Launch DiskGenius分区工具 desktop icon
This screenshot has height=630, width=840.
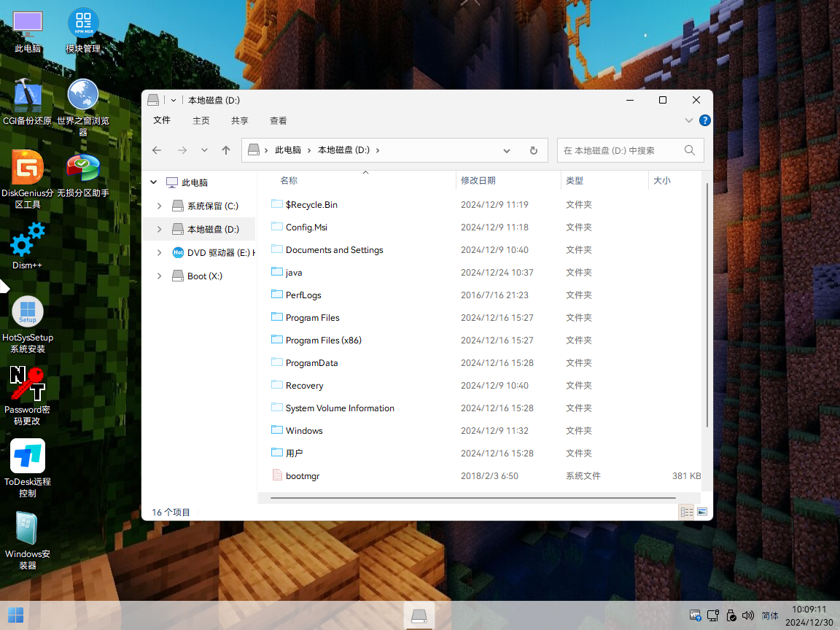(27, 179)
